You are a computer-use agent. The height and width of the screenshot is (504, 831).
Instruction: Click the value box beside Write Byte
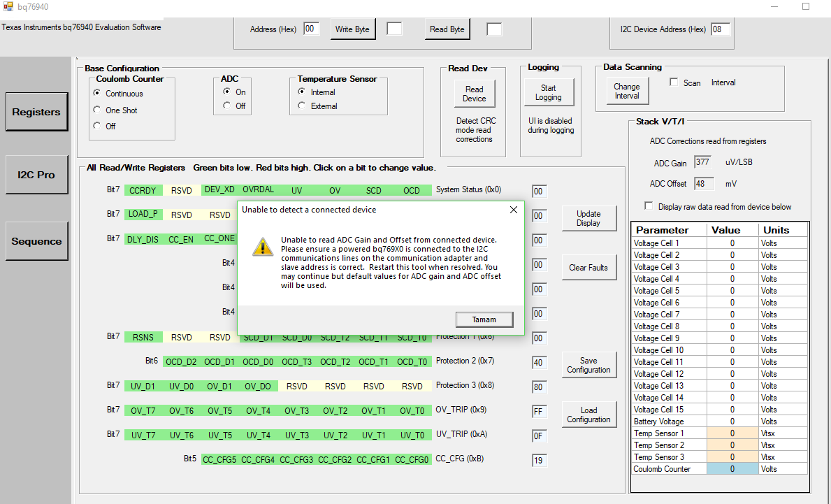coord(394,29)
